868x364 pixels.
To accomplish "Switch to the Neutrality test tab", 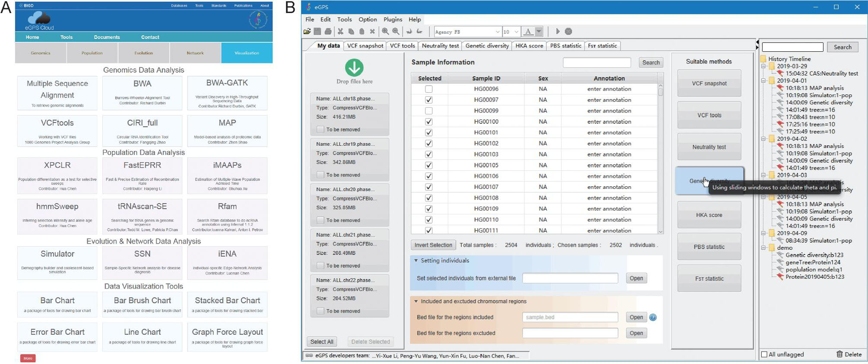I will [440, 46].
